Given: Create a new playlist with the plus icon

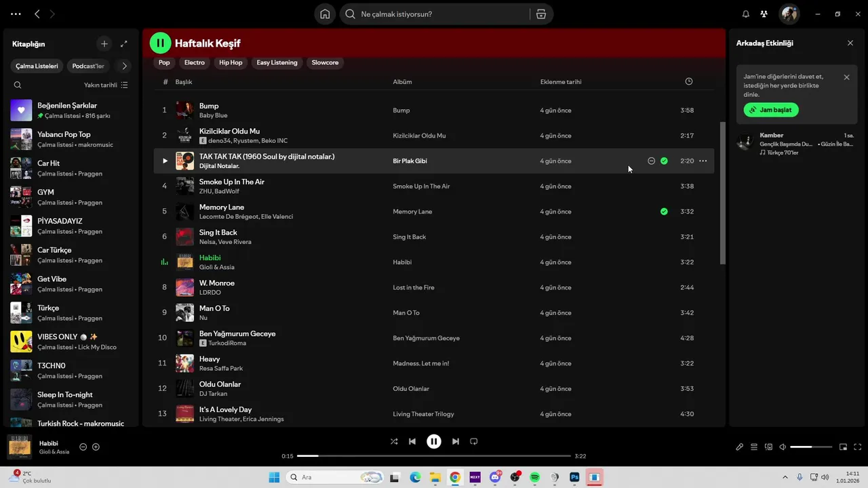Looking at the screenshot, I should [104, 44].
